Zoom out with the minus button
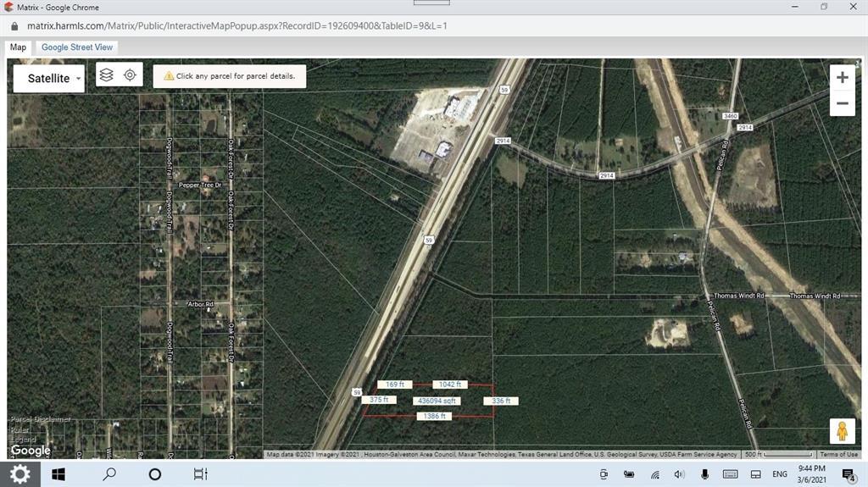 coord(842,103)
